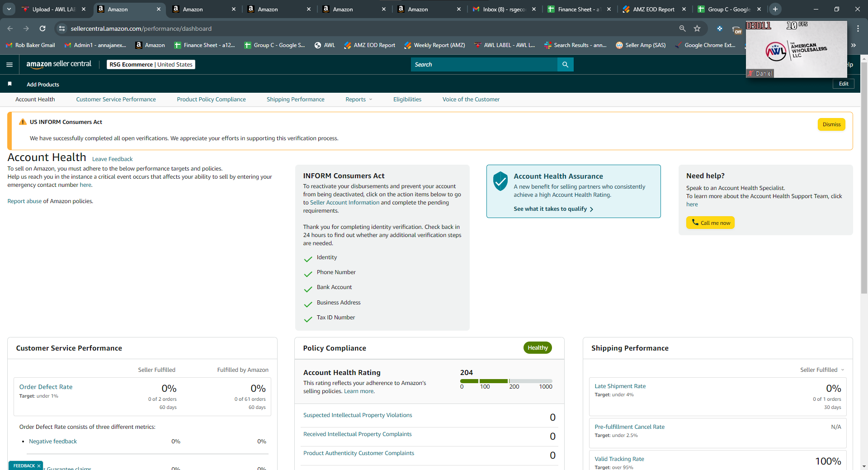868x470 pixels.
Task: Open the Leave Feedback link
Action: (x=112, y=159)
